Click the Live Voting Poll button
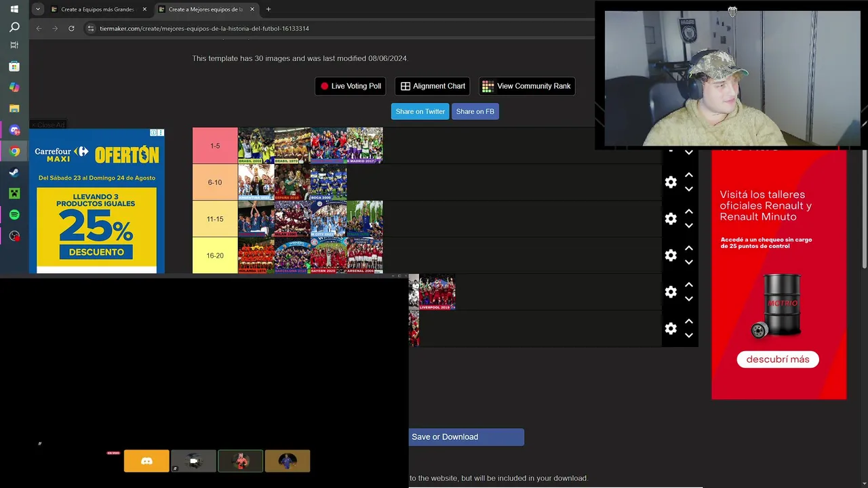Viewport: 868px width, 488px height. click(351, 86)
